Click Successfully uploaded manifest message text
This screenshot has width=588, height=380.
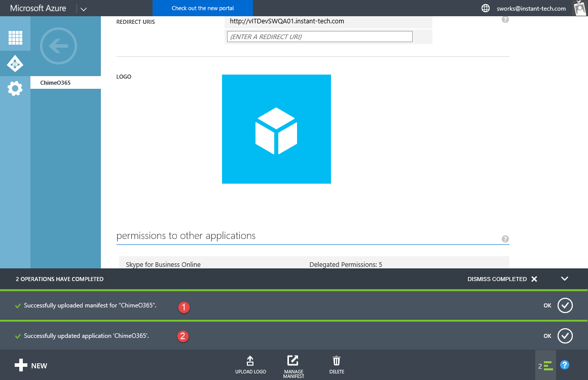tap(90, 305)
